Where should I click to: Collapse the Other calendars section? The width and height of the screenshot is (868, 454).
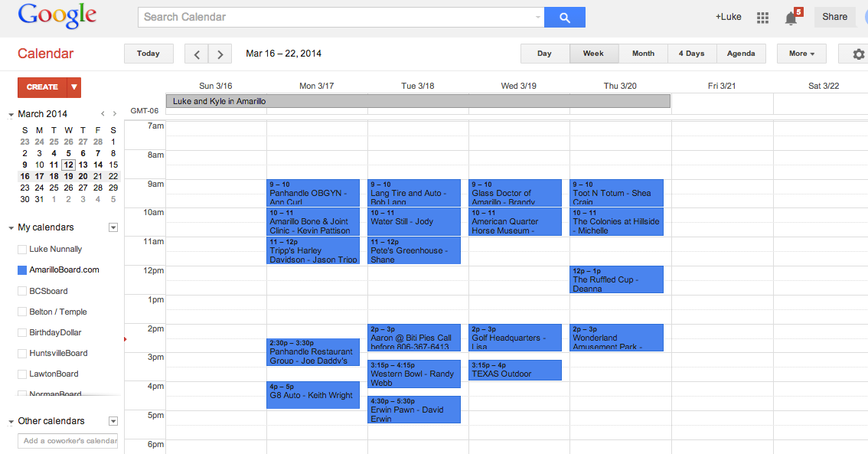click(x=11, y=421)
